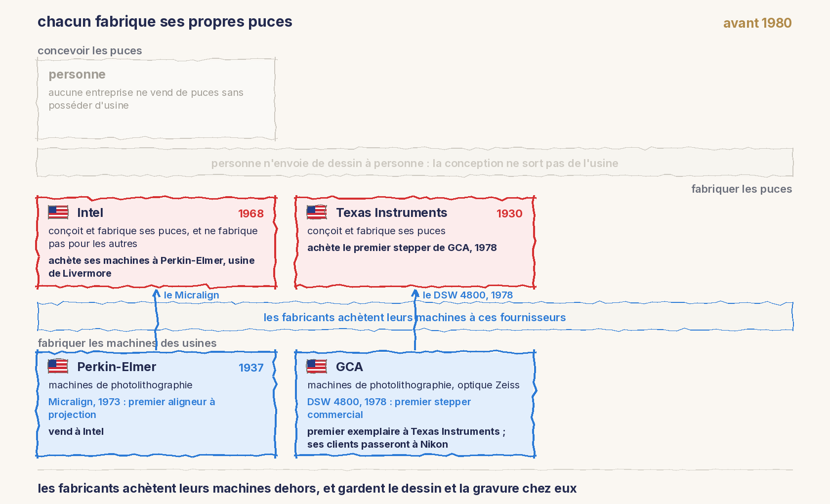The image size is (830, 504).
Task: Select the "fabriquer les puces" section label
Action: (x=742, y=189)
